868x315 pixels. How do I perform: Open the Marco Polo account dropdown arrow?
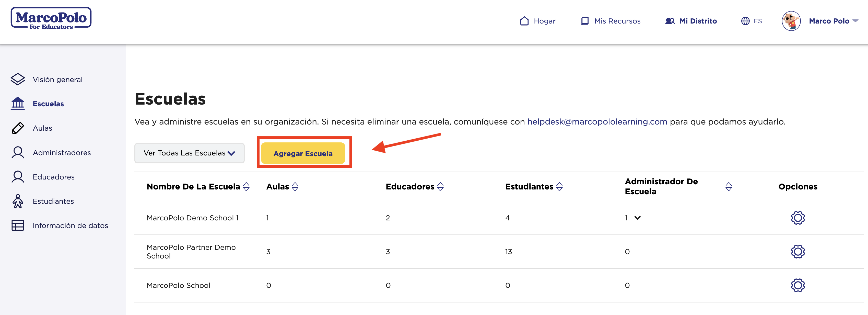855,21
